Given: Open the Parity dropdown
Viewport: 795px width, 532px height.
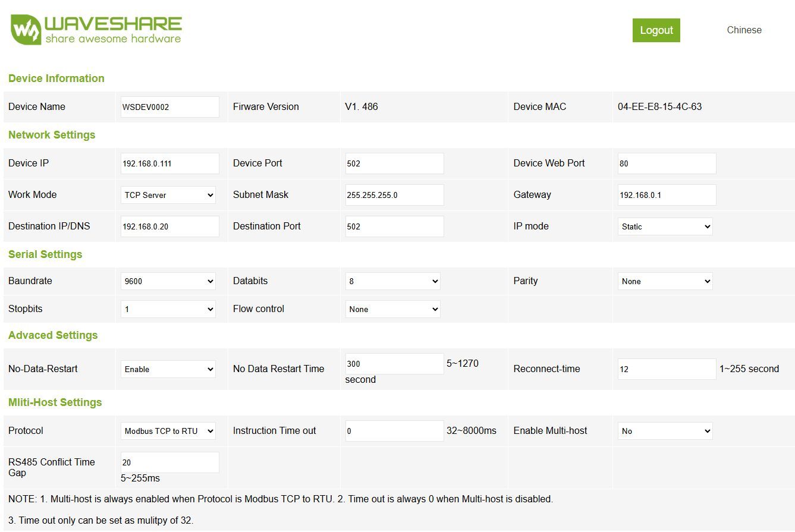Looking at the screenshot, I should pos(665,281).
